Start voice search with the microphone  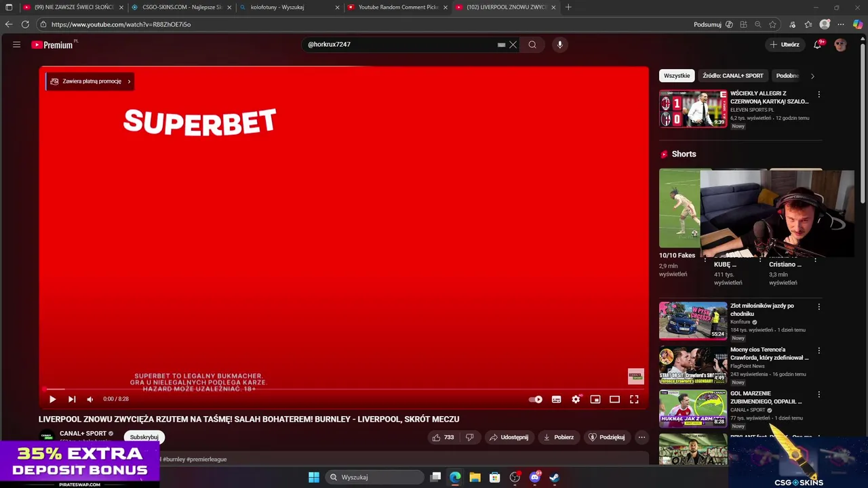(x=559, y=45)
